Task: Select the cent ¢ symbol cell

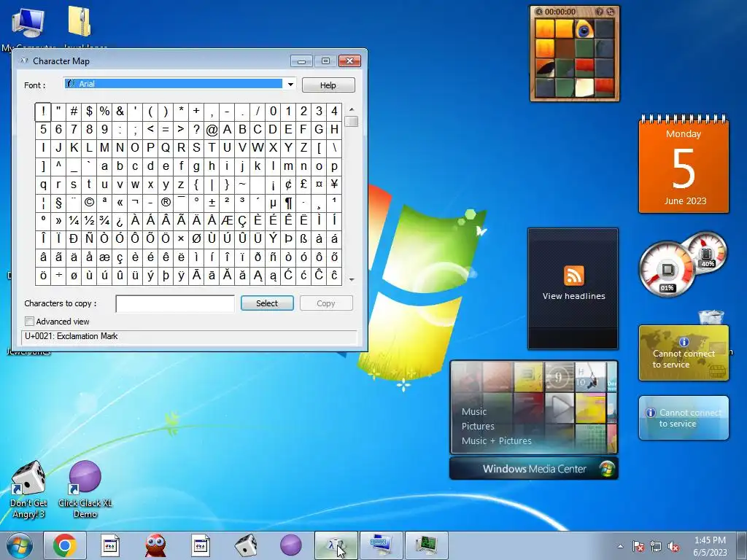Action: coord(288,184)
